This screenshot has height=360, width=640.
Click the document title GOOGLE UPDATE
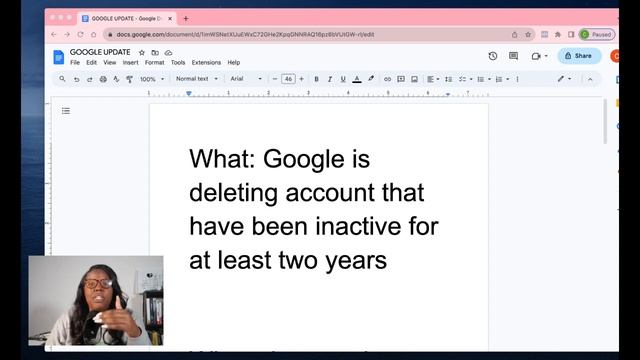point(100,52)
